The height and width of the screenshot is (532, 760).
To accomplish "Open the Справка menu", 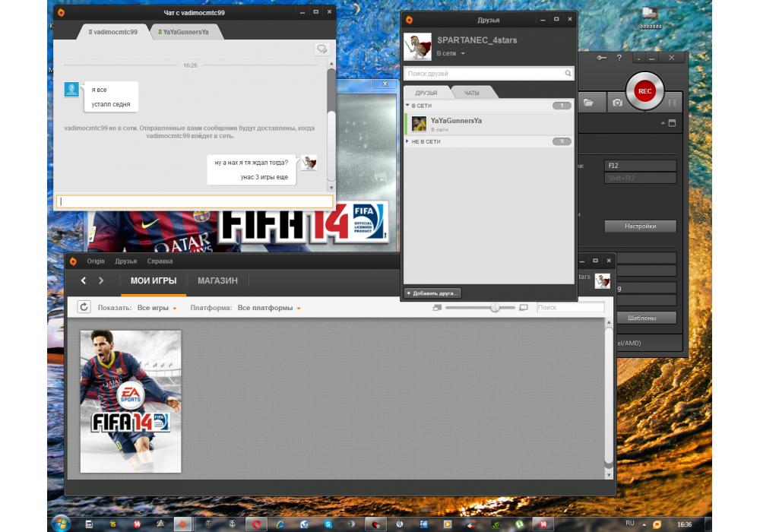I will coord(160,261).
